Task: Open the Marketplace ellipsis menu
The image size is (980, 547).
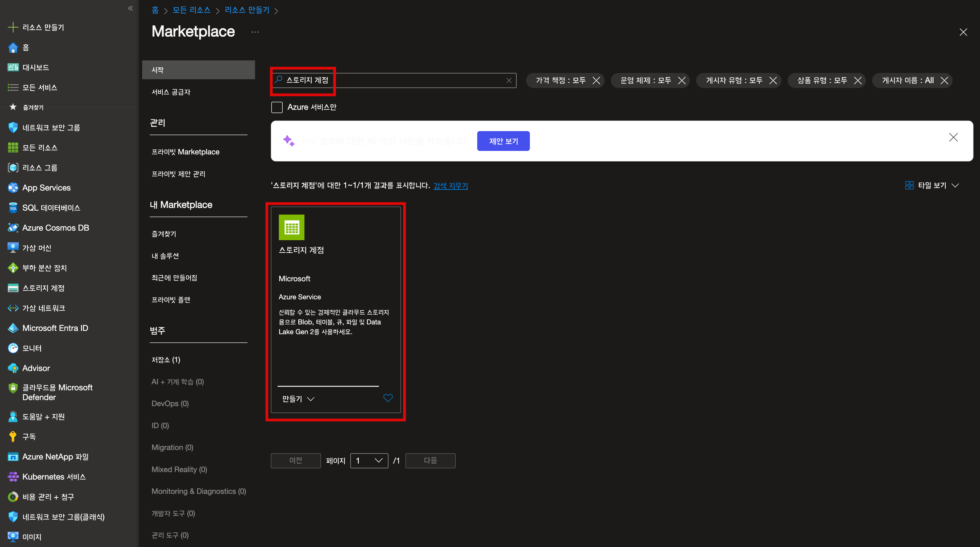Action: tap(255, 32)
